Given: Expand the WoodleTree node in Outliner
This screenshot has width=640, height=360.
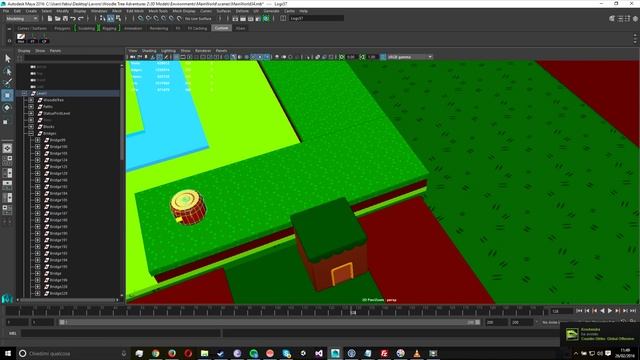Looking at the screenshot, I should click(x=31, y=100).
